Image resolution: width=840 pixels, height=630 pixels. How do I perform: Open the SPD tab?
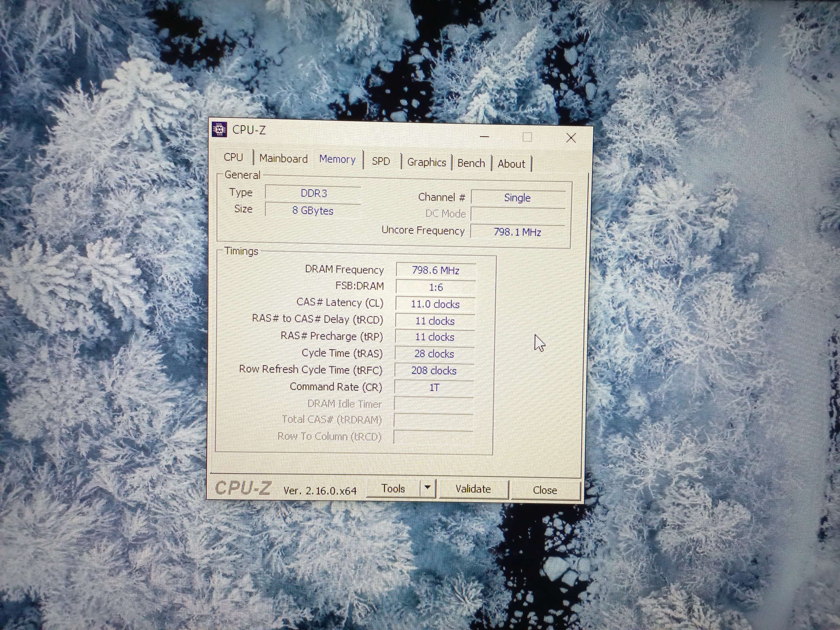(381, 161)
